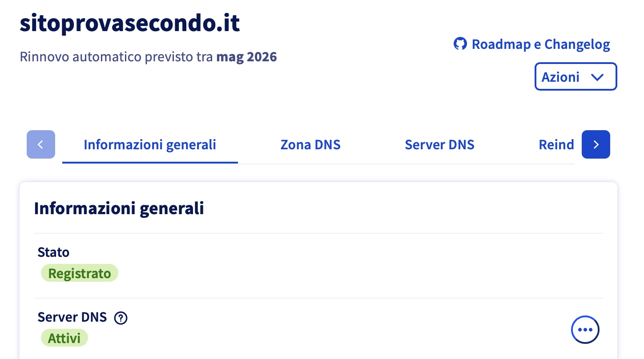This screenshot has width=644, height=359.
Task: Switch to the Zona DNS tab
Action: click(310, 145)
